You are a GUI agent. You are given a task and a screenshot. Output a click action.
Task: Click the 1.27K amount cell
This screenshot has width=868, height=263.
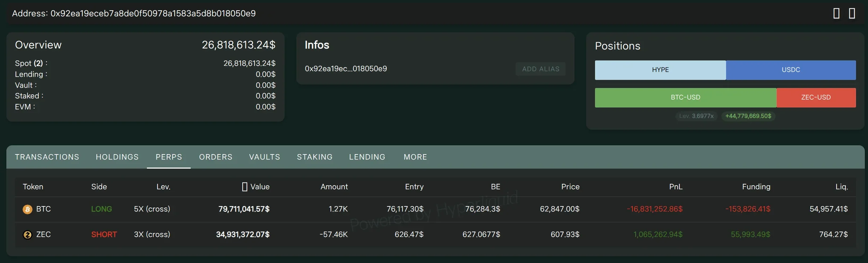[x=338, y=209]
